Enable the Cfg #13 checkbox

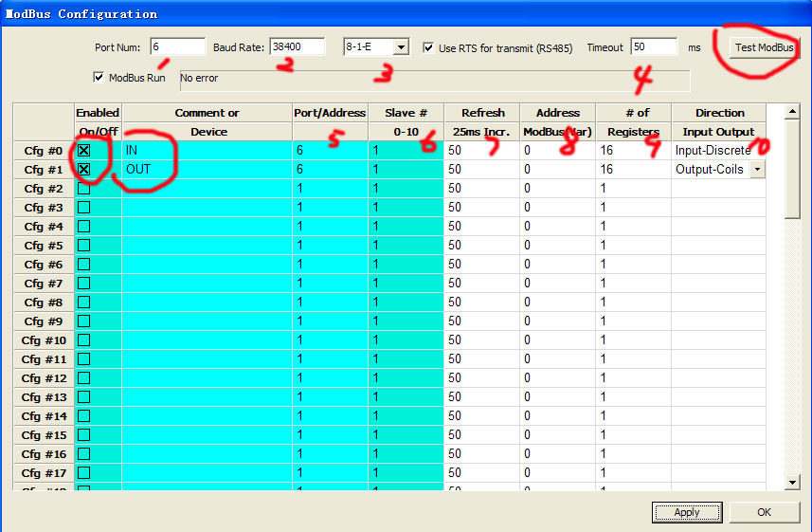pos(84,397)
